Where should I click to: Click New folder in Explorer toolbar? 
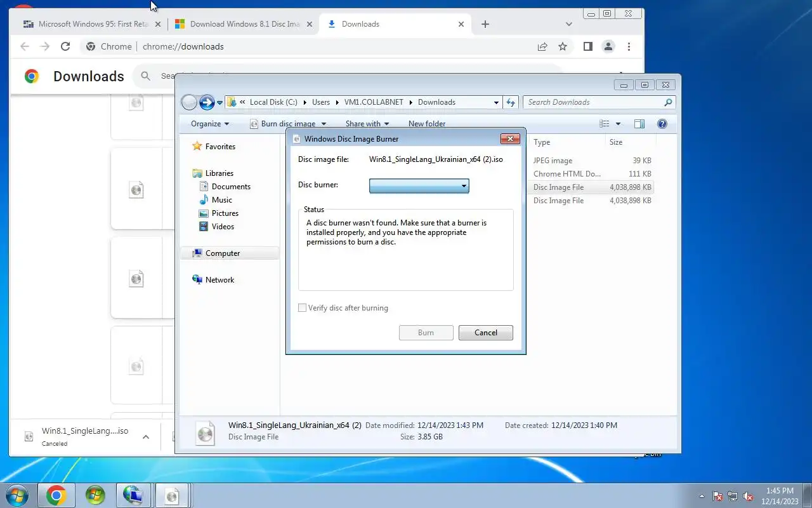[x=427, y=124]
